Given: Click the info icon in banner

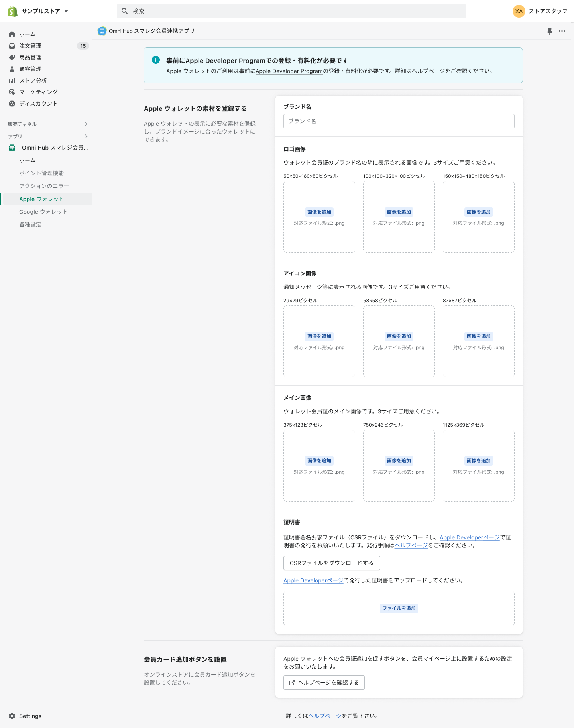Looking at the screenshot, I should pyautogui.click(x=156, y=60).
